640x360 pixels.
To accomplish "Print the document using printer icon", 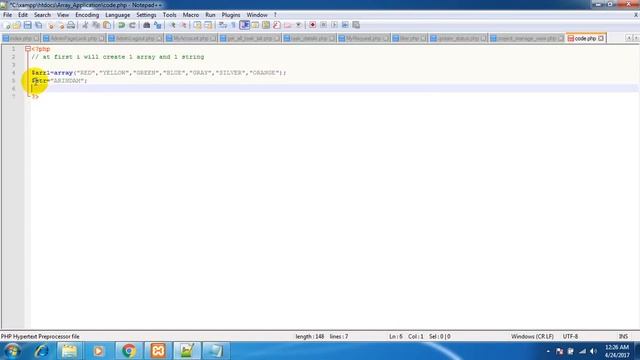I will coord(71,25).
